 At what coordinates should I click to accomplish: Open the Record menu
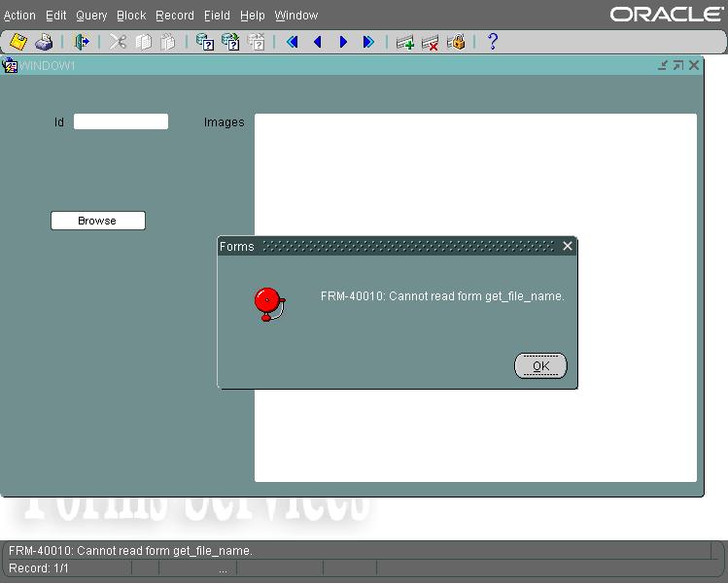tap(175, 16)
